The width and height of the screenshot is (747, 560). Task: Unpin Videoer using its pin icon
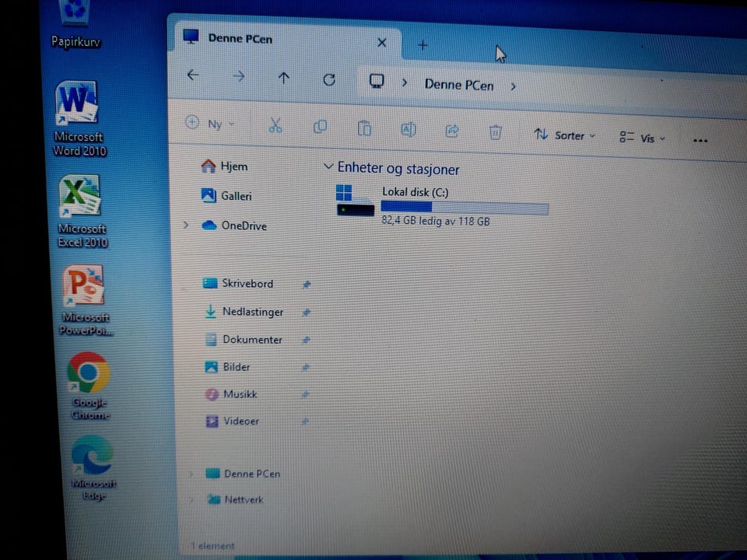pos(305,422)
